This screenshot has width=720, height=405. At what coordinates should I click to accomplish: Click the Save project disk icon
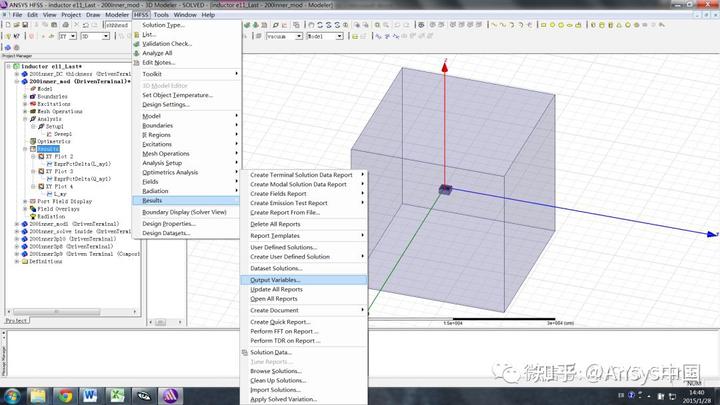pos(25,25)
